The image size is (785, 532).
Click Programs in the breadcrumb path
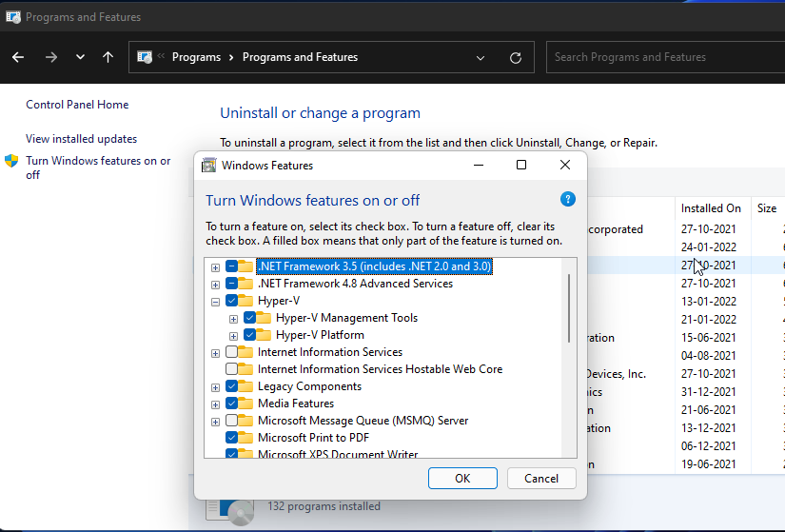click(x=196, y=57)
